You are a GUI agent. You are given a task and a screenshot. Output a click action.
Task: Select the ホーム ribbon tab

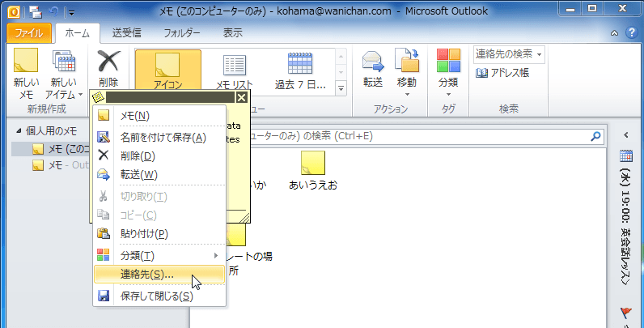tap(78, 33)
